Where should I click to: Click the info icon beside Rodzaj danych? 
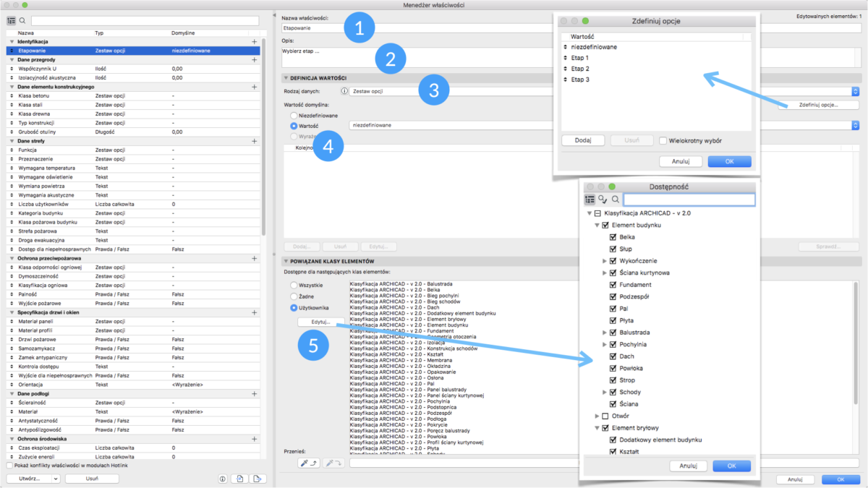pyautogui.click(x=344, y=92)
